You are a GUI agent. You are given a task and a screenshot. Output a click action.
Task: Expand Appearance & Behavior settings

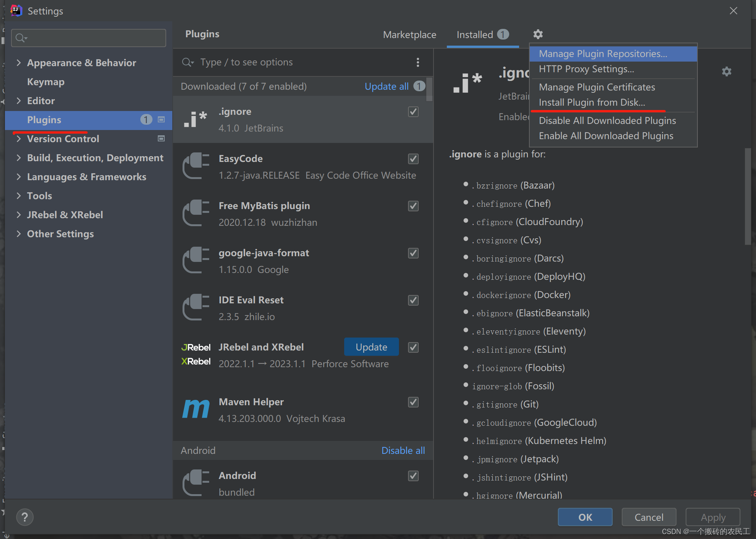point(19,63)
